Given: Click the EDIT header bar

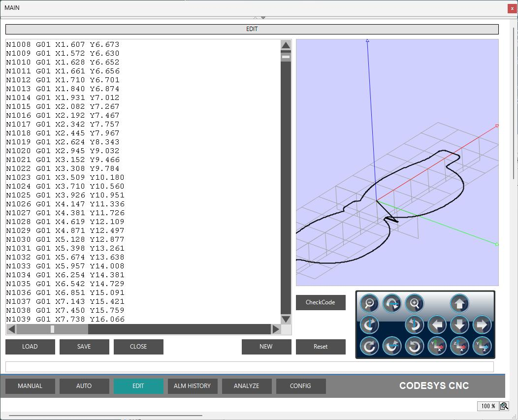Looking at the screenshot, I should click(x=252, y=29).
